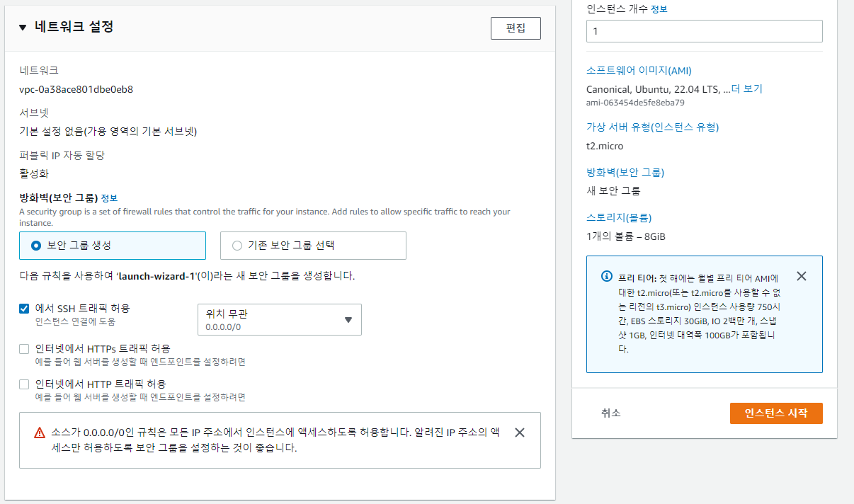854x504 pixels.
Task: Enable 인터넷에서 HTTP 트래픽 허용 checkbox
Action: (24, 384)
